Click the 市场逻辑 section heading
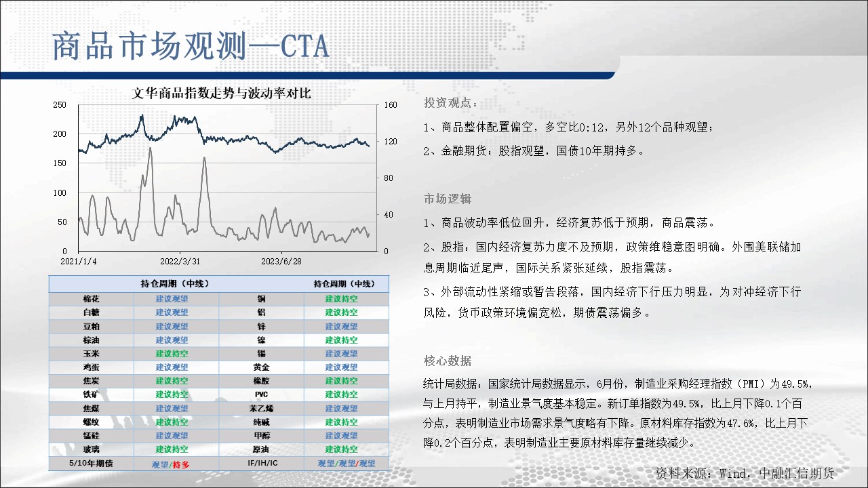 tap(447, 199)
